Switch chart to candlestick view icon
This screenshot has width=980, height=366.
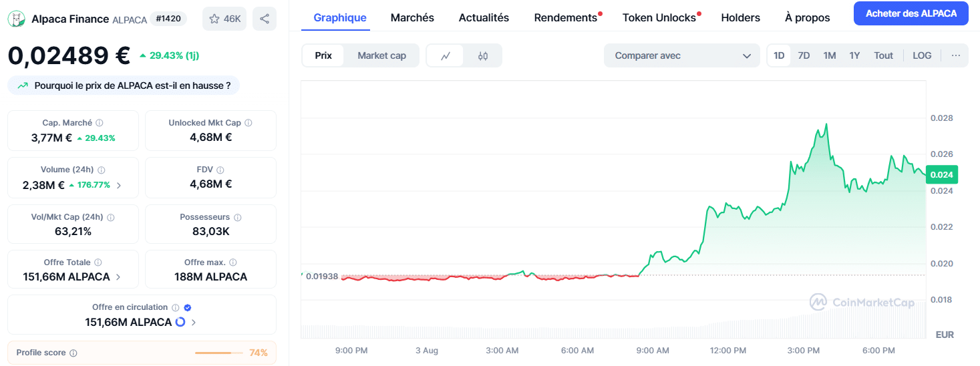[x=483, y=55]
